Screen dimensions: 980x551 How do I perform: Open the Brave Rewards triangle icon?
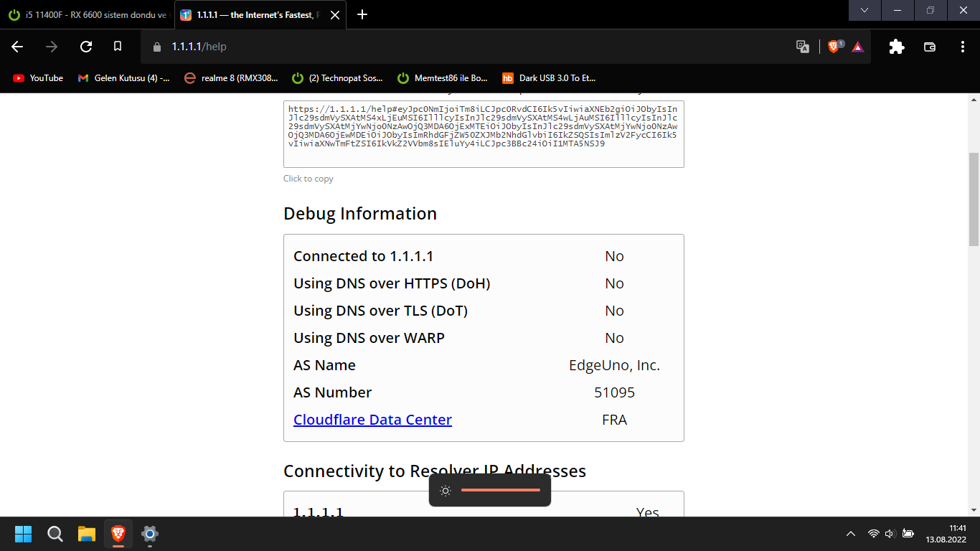pos(858,47)
